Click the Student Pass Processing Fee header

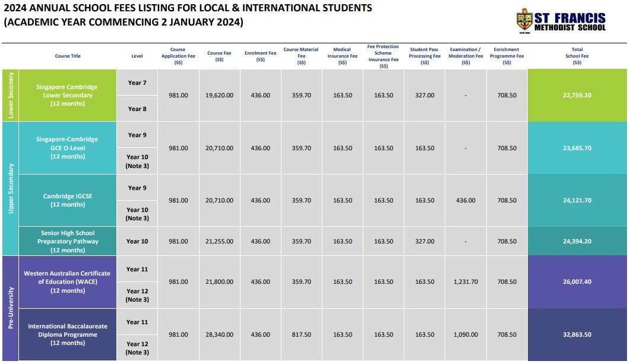point(425,56)
